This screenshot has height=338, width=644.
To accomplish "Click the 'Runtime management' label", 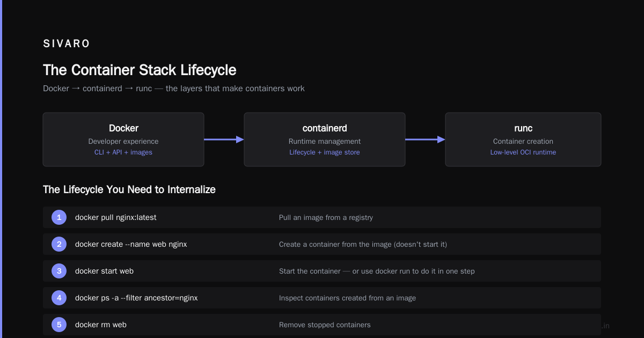I will pos(325,142).
